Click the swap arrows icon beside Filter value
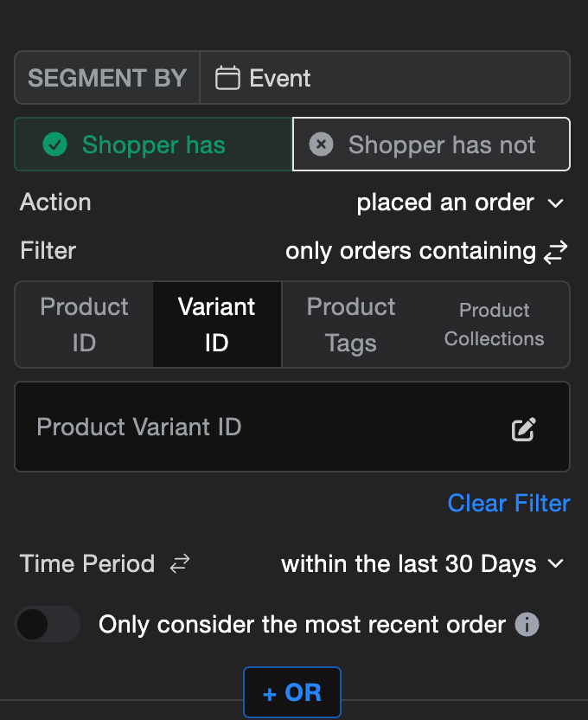This screenshot has width=588, height=720. [556, 252]
